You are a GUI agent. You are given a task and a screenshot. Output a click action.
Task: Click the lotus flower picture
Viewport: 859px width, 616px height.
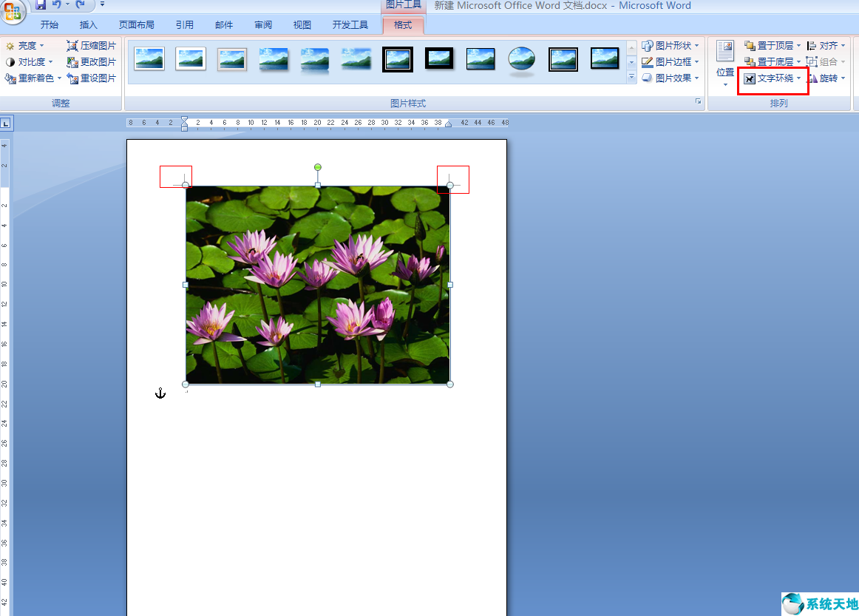coord(318,285)
